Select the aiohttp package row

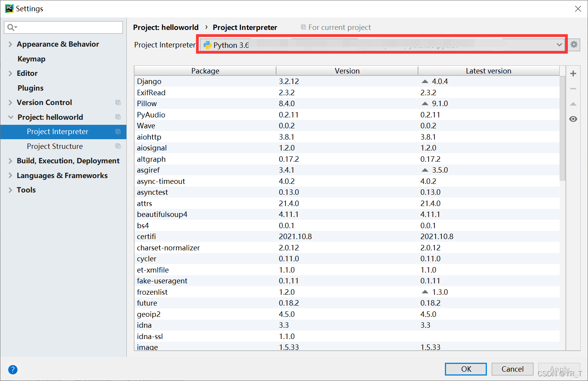click(x=347, y=137)
